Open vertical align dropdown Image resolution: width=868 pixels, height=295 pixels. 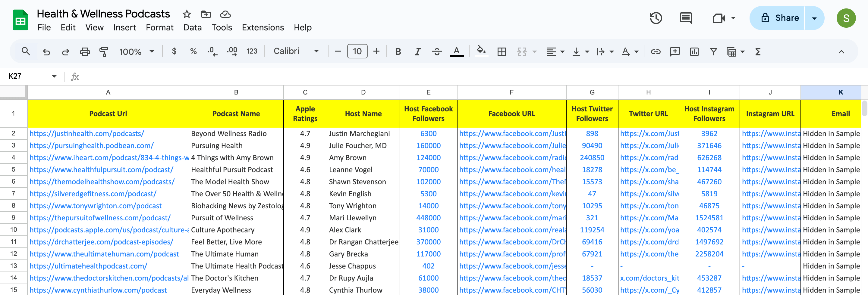click(580, 51)
